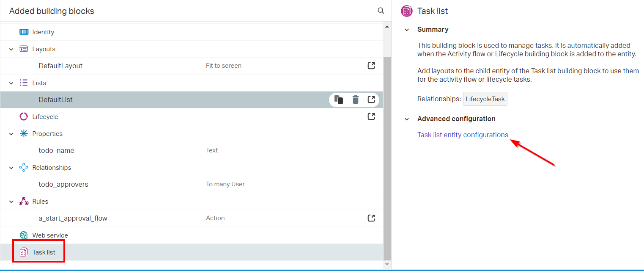Image resolution: width=644 pixels, height=271 pixels.
Task: Collapse the Rules group
Action: pyautogui.click(x=11, y=202)
